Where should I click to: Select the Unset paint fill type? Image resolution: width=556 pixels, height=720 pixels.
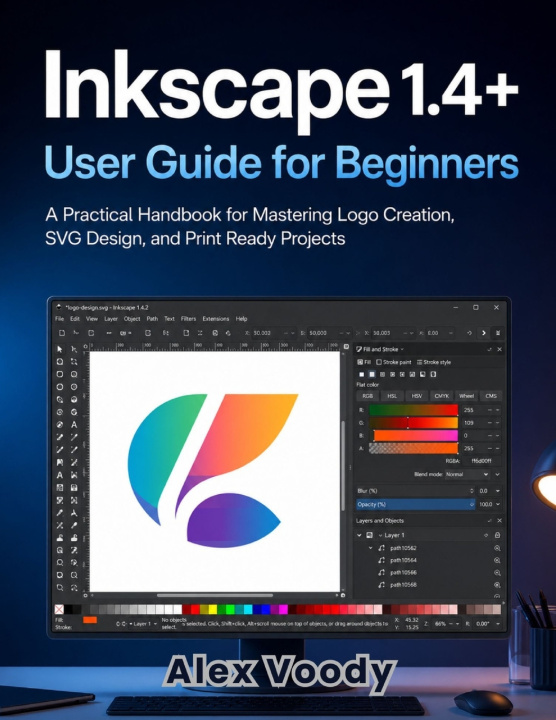click(433, 374)
